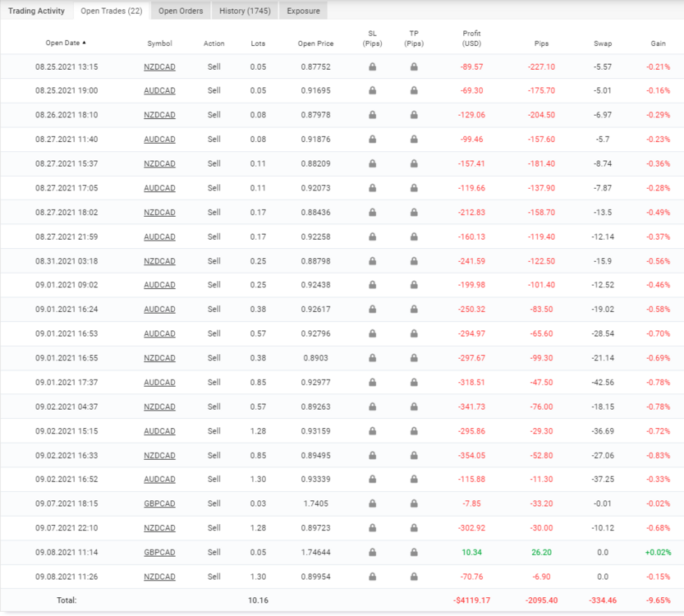Viewport: 684px width, 616px height.
Task: Open NZDCAD link in the 08.26.2021 18:10 row
Action: click(x=159, y=115)
